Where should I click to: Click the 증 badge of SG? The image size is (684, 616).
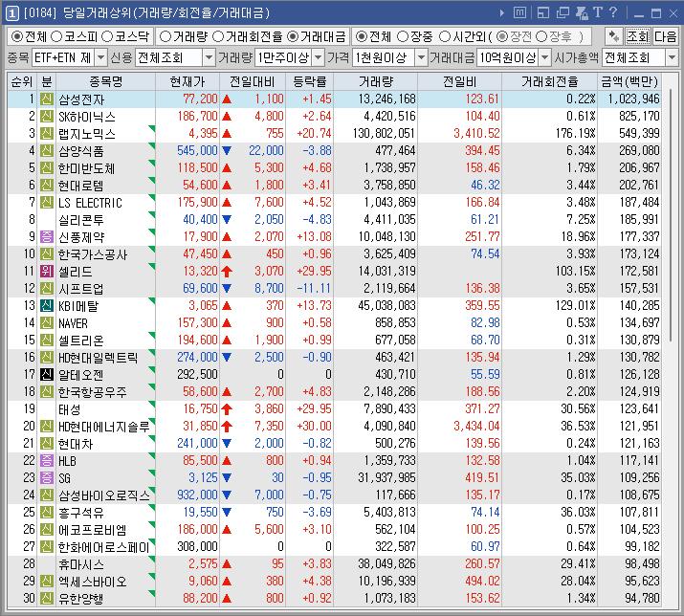(x=47, y=478)
